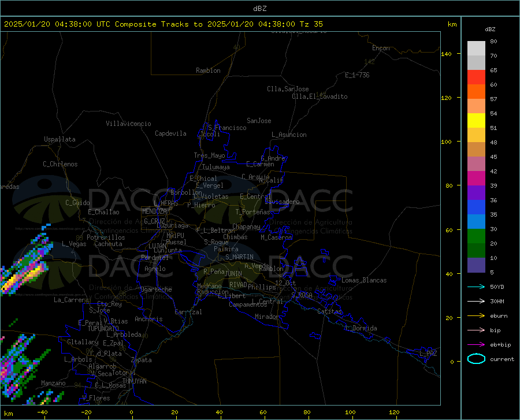Click the Ugarteche label

click(x=156, y=289)
